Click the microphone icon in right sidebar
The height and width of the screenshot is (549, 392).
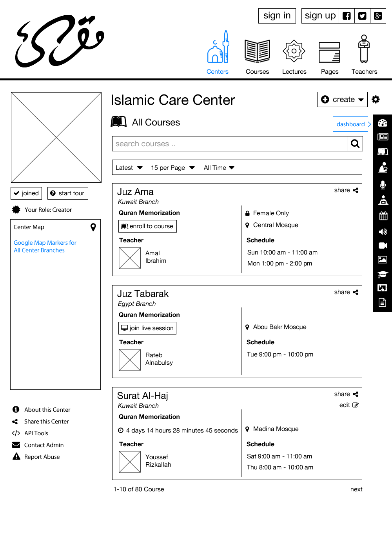[x=383, y=185]
